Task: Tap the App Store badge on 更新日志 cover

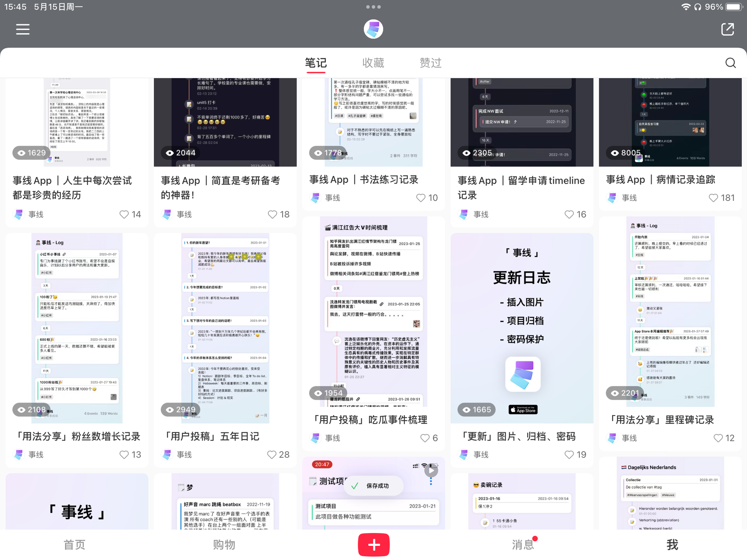Action: (x=523, y=410)
